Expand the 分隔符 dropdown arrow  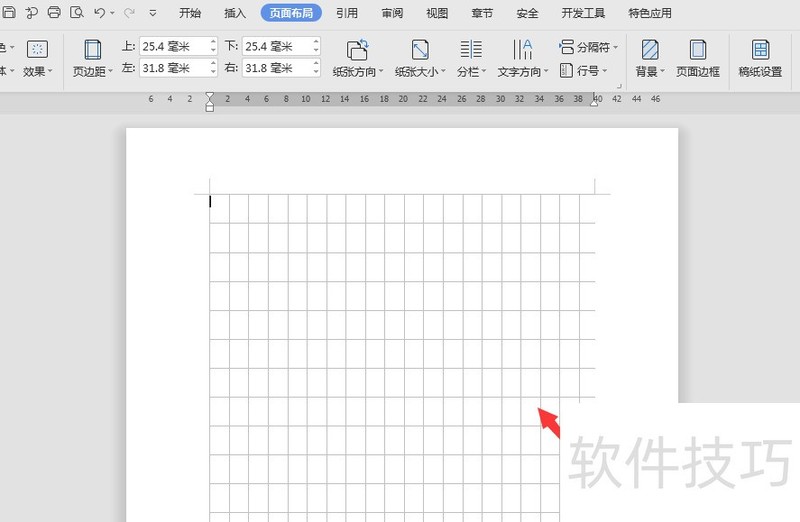(615, 47)
